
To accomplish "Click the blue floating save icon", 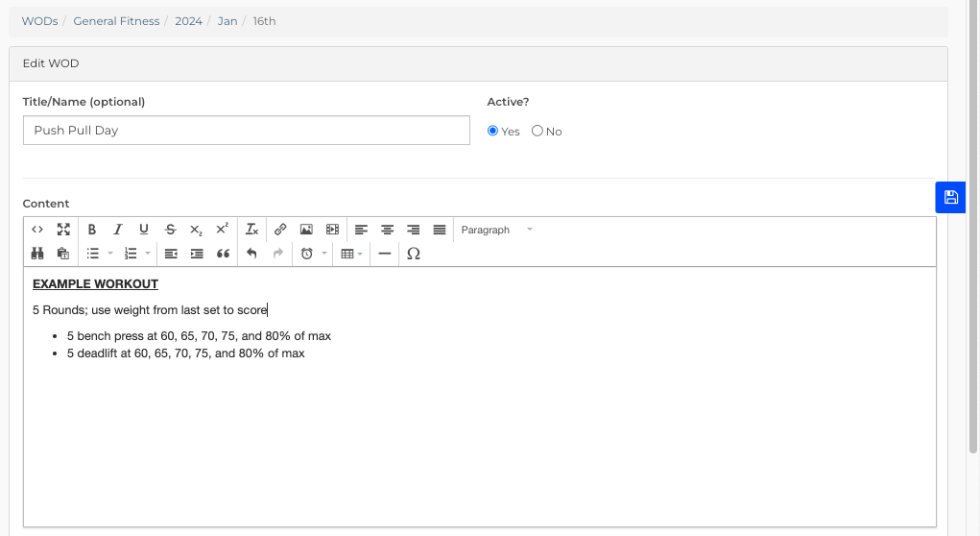I will click(x=950, y=198).
